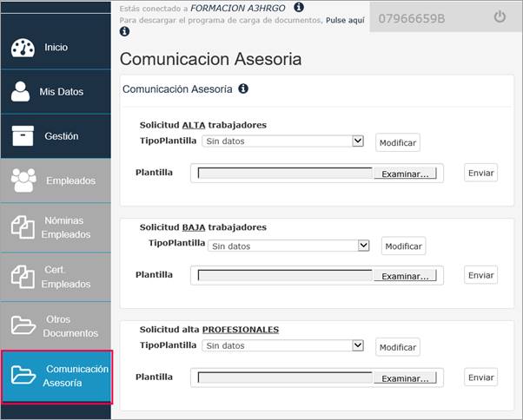The image size is (523, 420).
Task: Expand TipoPlantilla dropdown under Solicitud alta PROFESIONALES
Action: pos(282,345)
